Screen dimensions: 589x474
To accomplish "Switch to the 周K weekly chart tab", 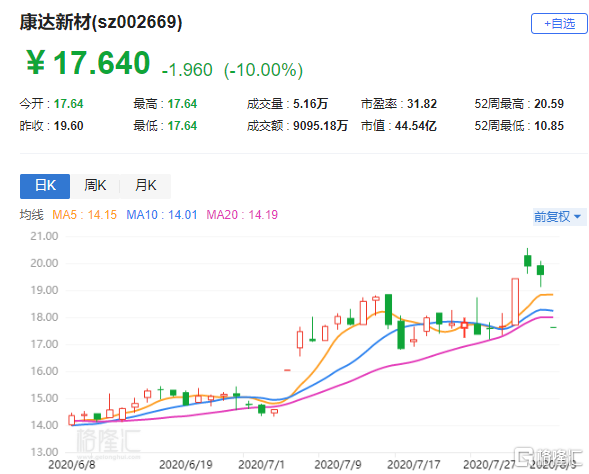I will pos(95,186).
